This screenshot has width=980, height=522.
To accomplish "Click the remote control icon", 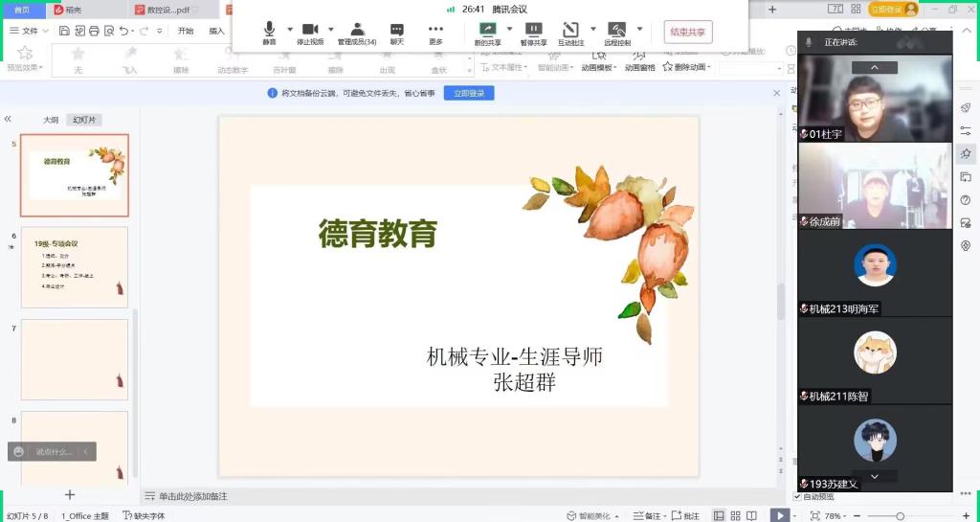I will click(617, 33).
